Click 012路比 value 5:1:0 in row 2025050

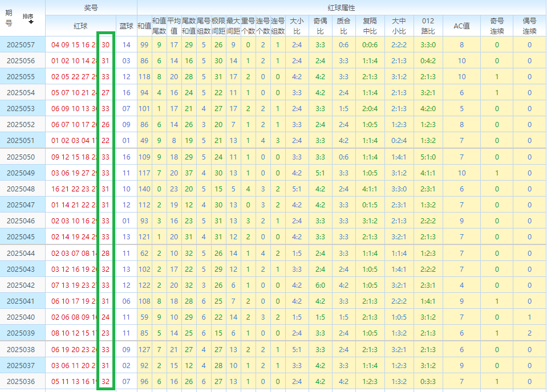[x=428, y=157]
